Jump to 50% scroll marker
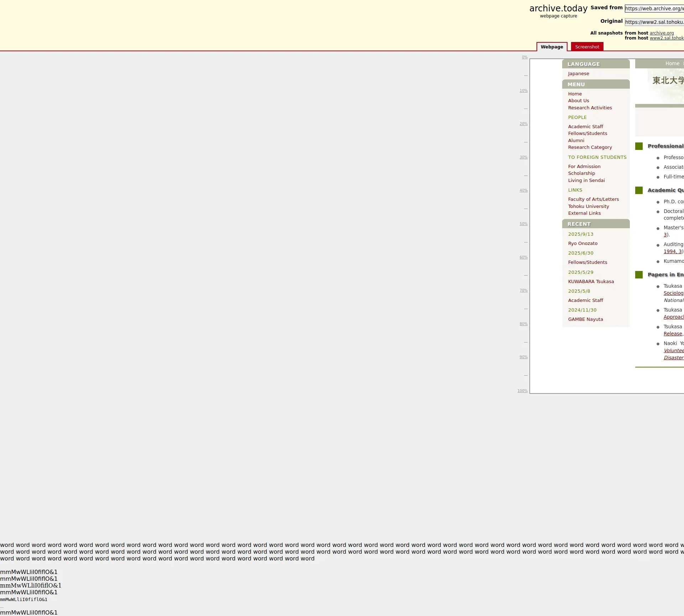684x616 pixels. pyautogui.click(x=523, y=224)
